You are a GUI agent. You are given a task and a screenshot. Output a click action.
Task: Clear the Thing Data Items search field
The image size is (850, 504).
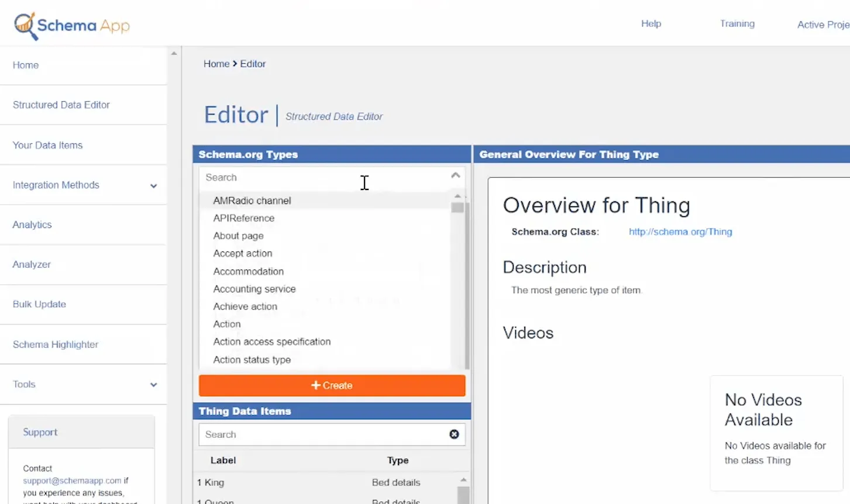454,434
